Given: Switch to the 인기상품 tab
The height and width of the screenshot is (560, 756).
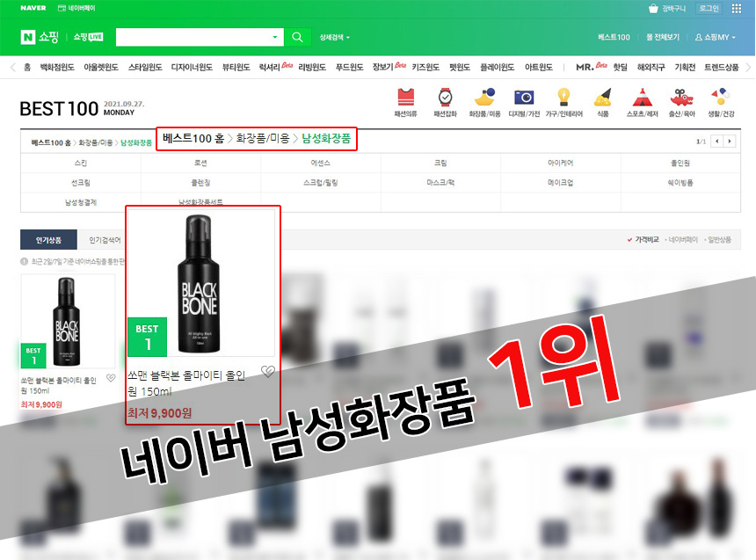Looking at the screenshot, I should [48, 240].
